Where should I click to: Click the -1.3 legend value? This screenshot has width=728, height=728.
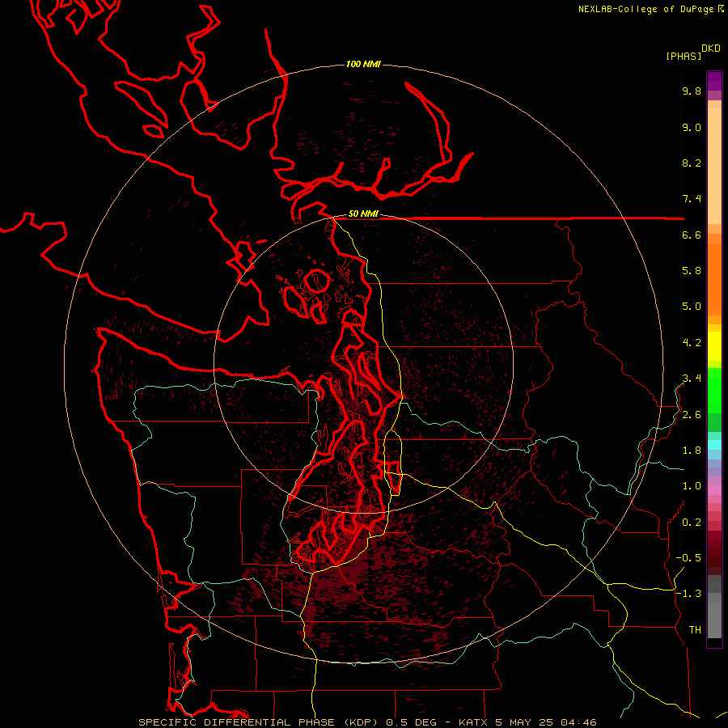pos(688,594)
